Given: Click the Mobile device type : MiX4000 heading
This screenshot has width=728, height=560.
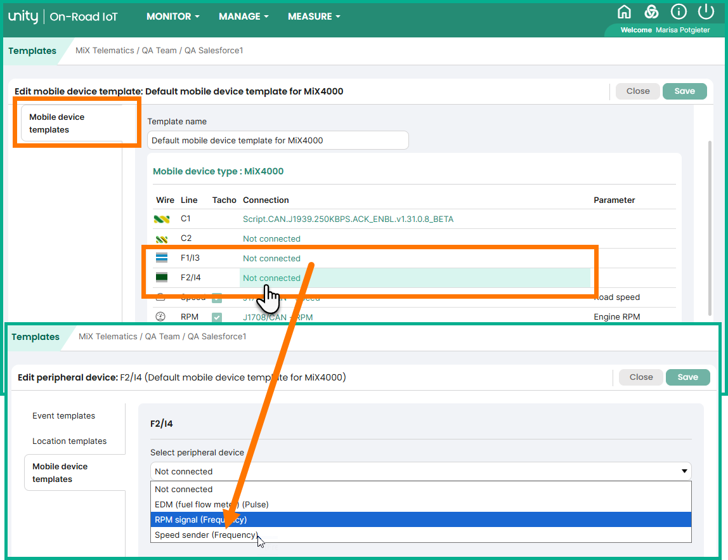Looking at the screenshot, I should click(218, 171).
